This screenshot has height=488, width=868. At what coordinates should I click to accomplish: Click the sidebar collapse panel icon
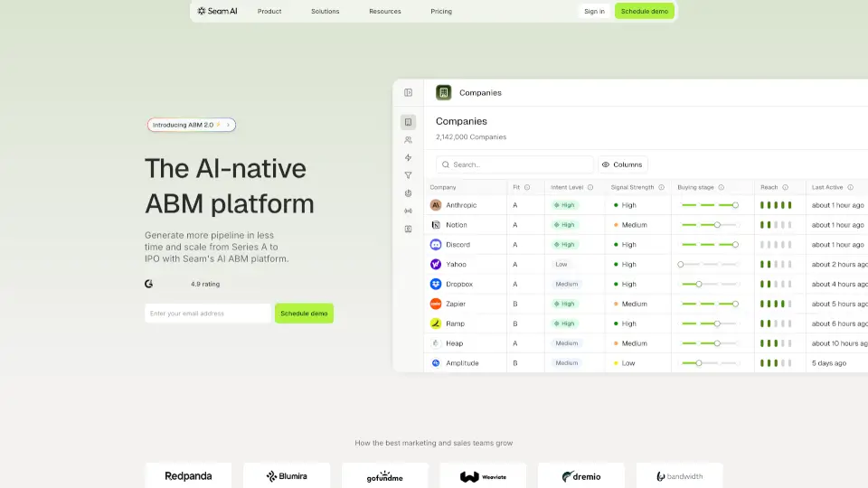[409, 92]
